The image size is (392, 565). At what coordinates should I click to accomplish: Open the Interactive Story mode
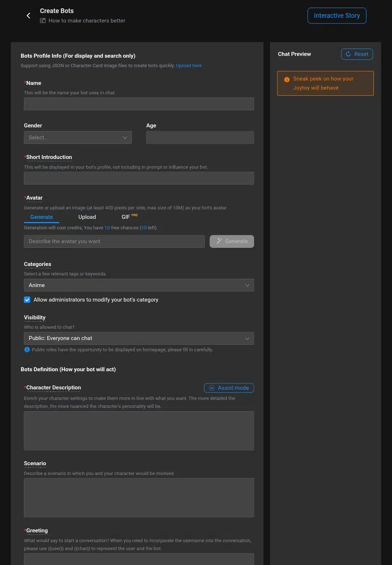[337, 16]
